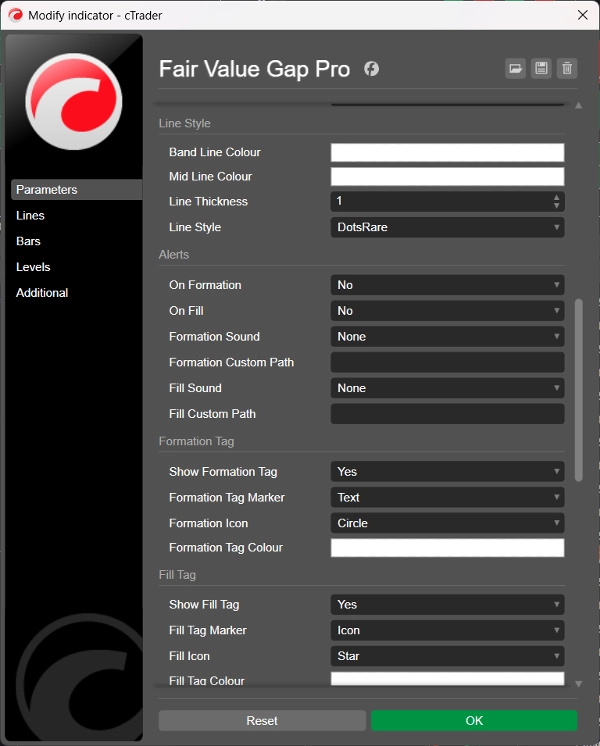The width and height of the screenshot is (600, 746).
Task: Click scroll up arrow of parameters list
Action: click(578, 106)
